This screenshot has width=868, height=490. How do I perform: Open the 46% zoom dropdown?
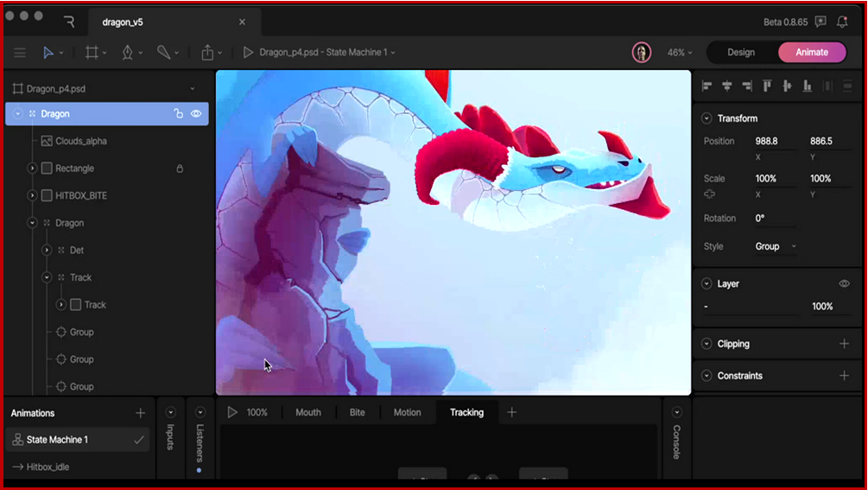pyautogui.click(x=680, y=53)
